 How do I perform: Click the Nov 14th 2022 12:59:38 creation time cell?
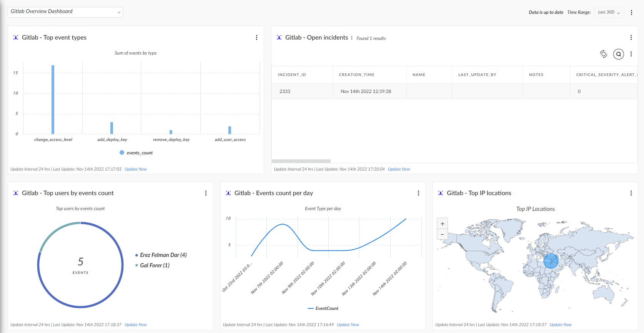[x=369, y=91]
